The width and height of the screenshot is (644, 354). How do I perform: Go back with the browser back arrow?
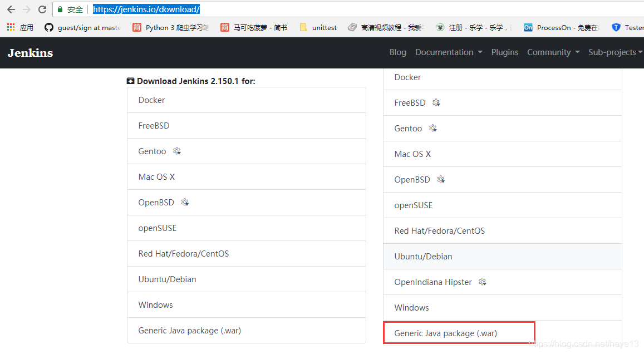(11, 9)
